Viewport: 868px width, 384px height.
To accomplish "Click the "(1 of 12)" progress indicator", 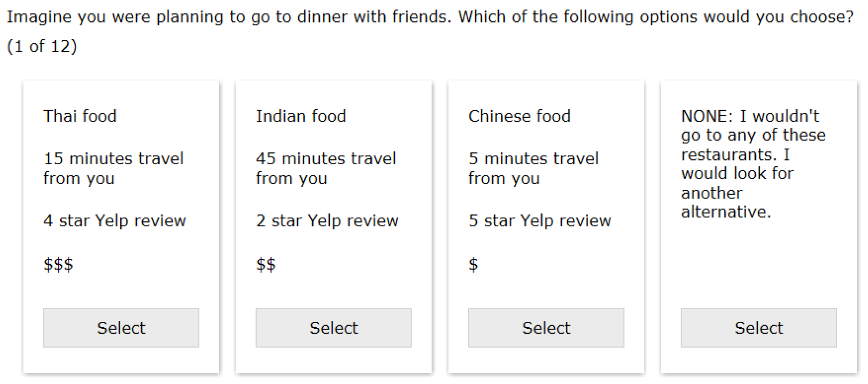I will pyautogui.click(x=42, y=47).
